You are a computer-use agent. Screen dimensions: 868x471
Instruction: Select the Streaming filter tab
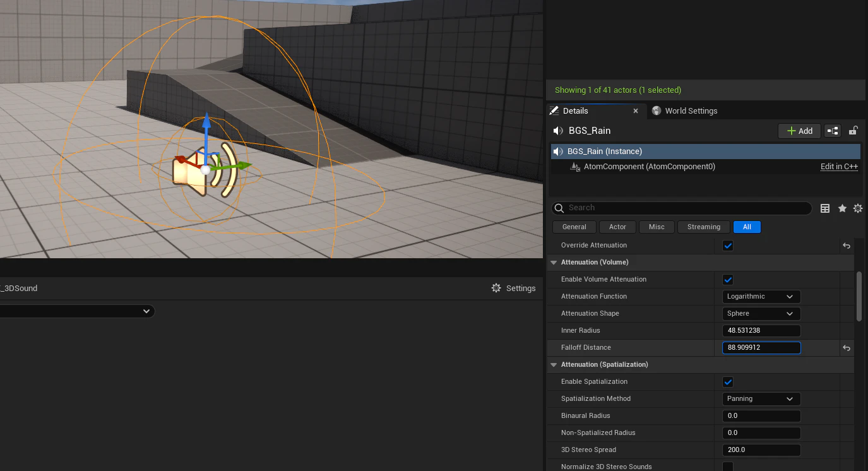pyautogui.click(x=704, y=227)
